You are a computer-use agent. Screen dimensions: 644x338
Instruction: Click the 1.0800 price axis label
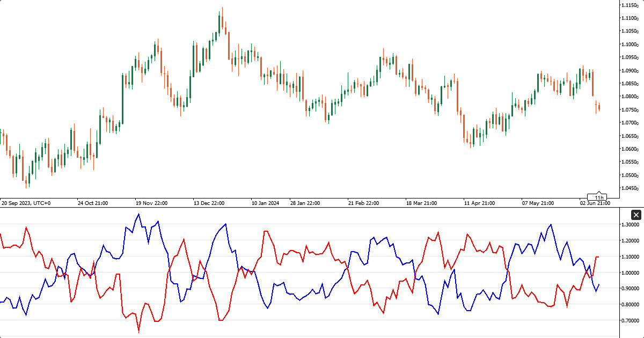[x=630, y=97]
